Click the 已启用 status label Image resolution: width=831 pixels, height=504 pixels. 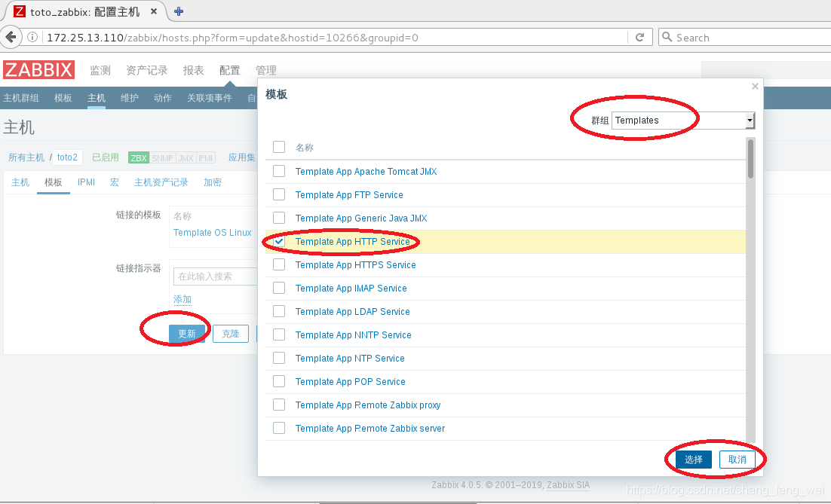pyautogui.click(x=106, y=157)
